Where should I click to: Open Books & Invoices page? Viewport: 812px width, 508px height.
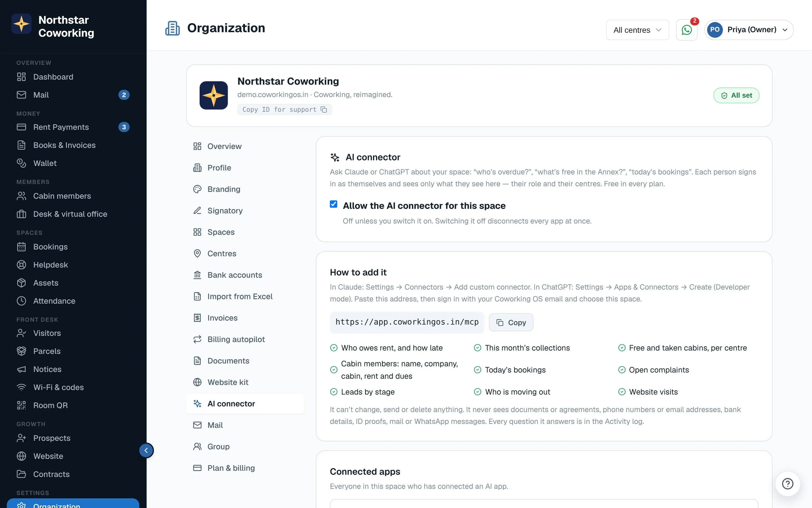(73, 145)
